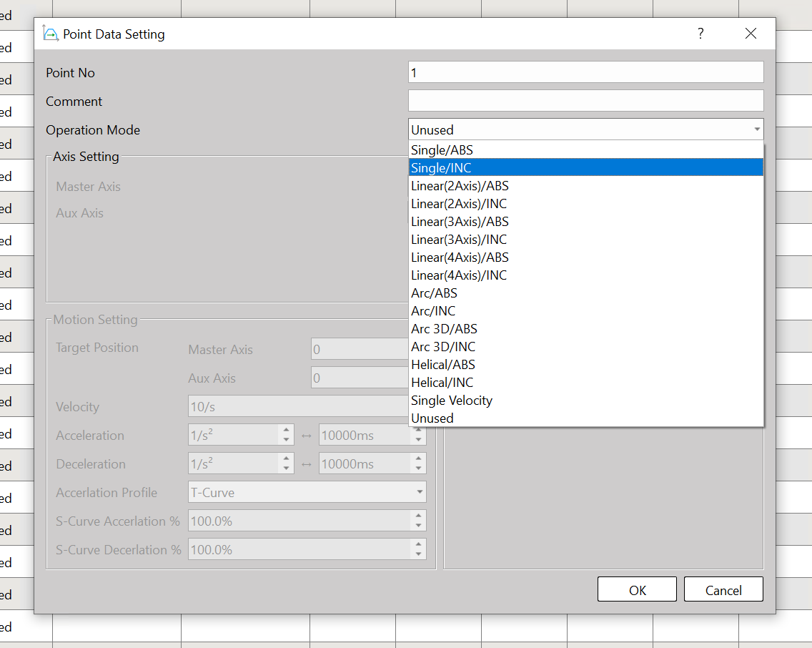Click the Point No input field
The image size is (812, 648).
pos(585,72)
